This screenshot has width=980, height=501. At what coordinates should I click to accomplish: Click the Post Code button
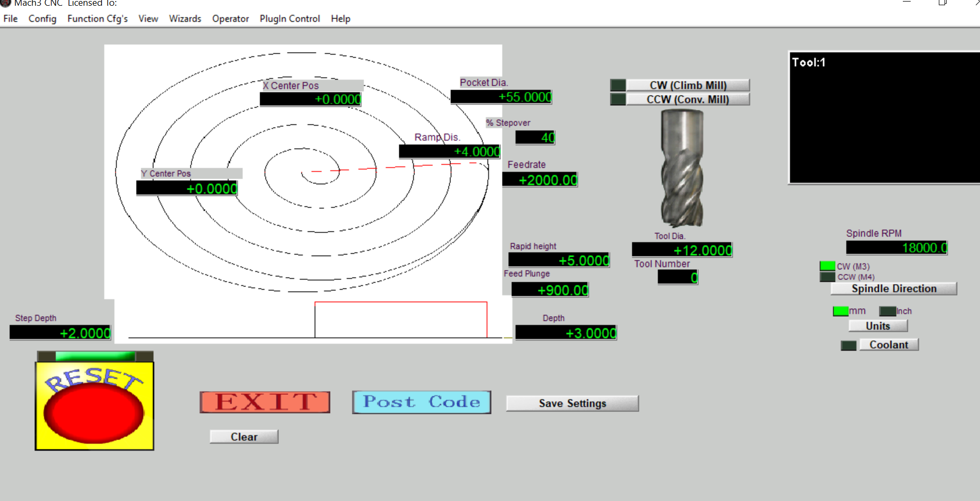click(x=421, y=402)
